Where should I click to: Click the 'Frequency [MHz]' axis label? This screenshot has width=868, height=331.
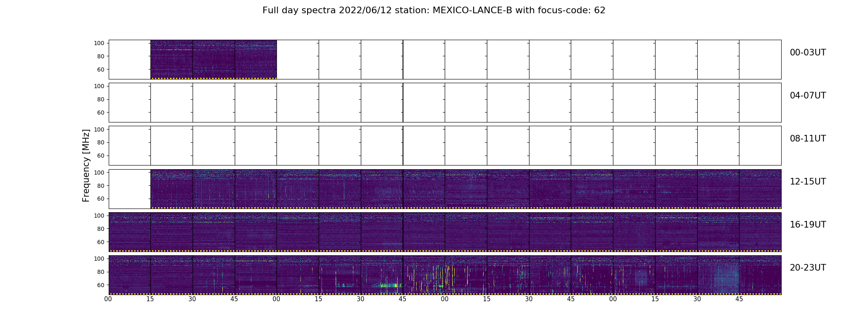[86, 165]
